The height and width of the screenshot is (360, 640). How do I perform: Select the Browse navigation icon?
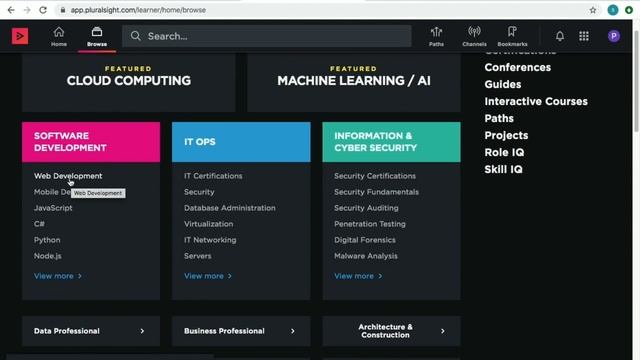click(x=97, y=36)
